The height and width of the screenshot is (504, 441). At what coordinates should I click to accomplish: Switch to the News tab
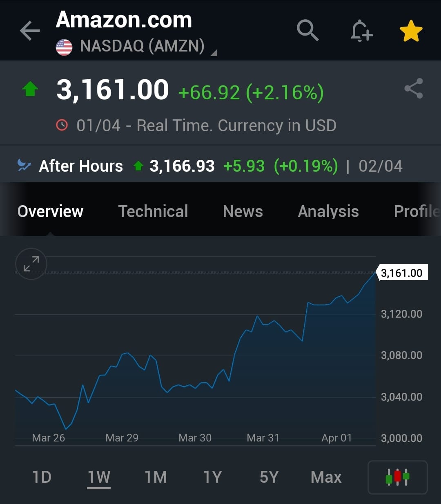243,211
